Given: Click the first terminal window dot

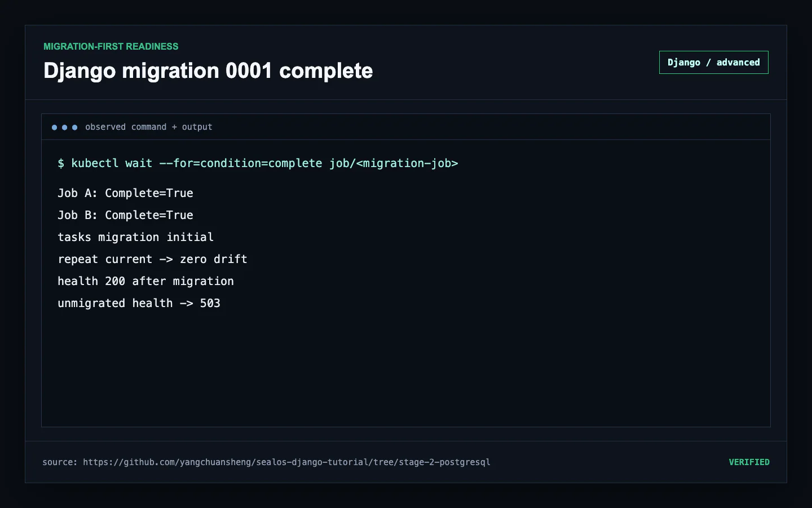Looking at the screenshot, I should pos(55,128).
